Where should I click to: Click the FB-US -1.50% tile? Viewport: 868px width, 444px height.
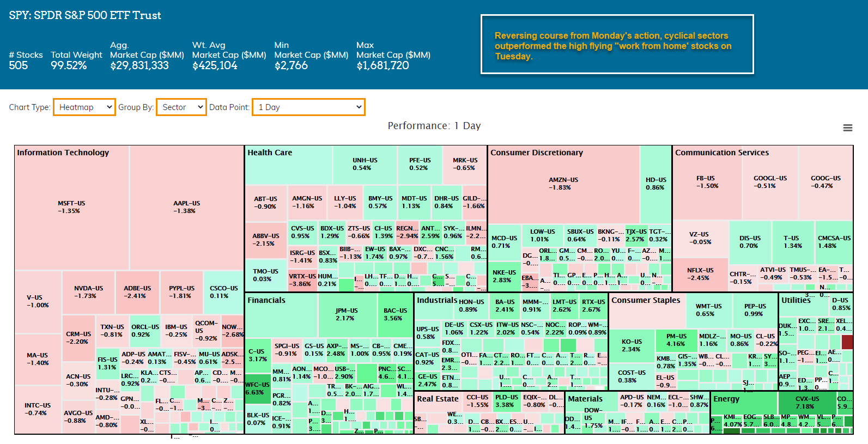pos(707,183)
